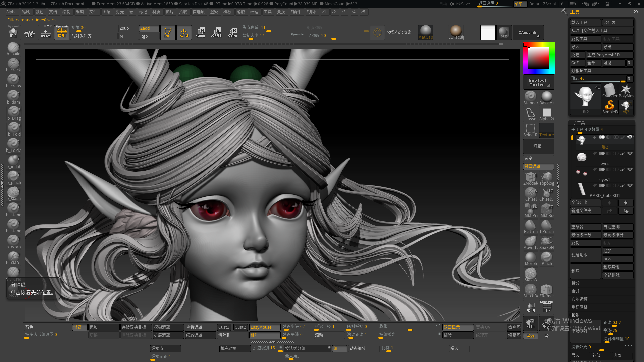Choose the PolyMesh star tool
This screenshot has height=362, width=644.
tap(626, 91)
